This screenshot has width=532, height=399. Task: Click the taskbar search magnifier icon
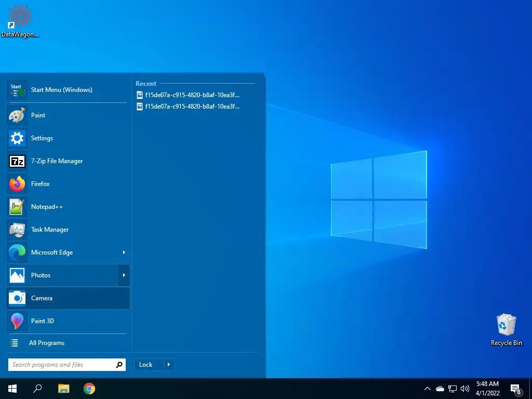tap(37, 389)
